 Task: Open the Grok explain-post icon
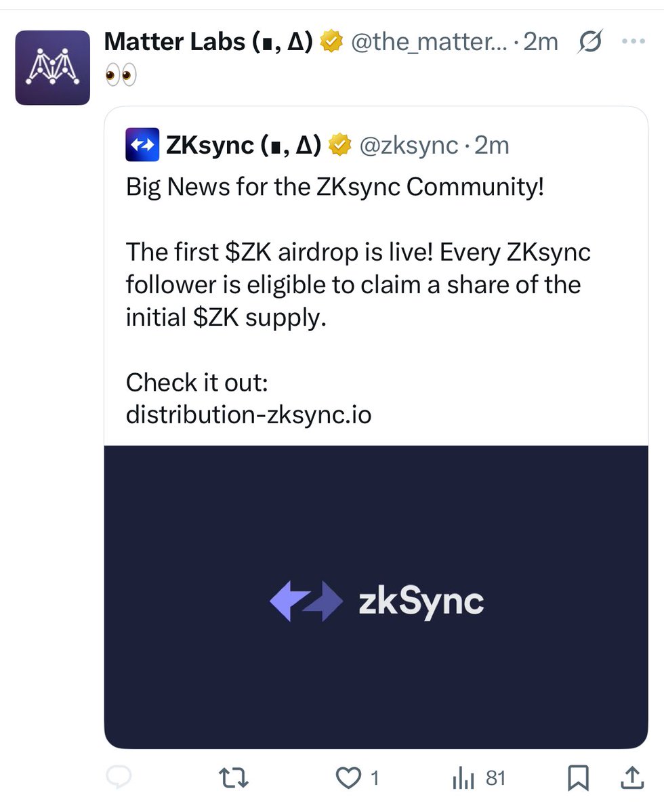tap(589, 41)
